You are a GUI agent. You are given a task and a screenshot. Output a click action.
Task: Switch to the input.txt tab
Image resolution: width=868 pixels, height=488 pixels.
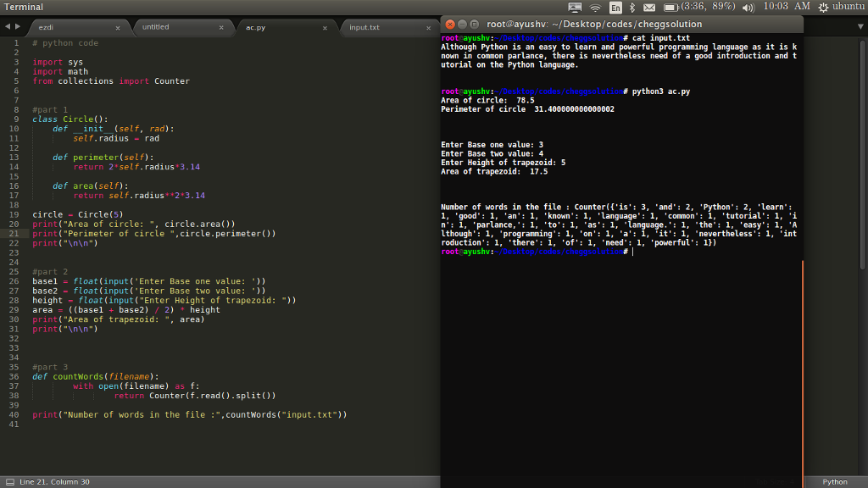364,28
